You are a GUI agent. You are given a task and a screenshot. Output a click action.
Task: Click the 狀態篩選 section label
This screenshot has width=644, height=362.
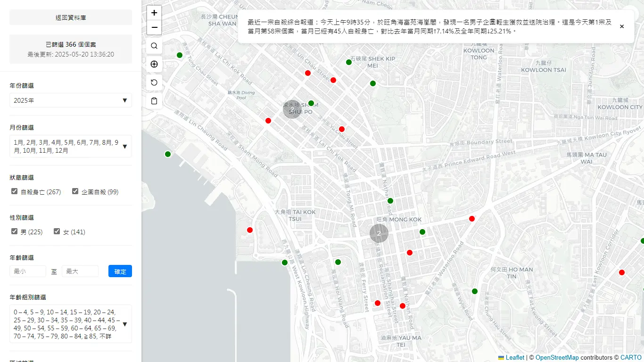(x=22, y=178)
